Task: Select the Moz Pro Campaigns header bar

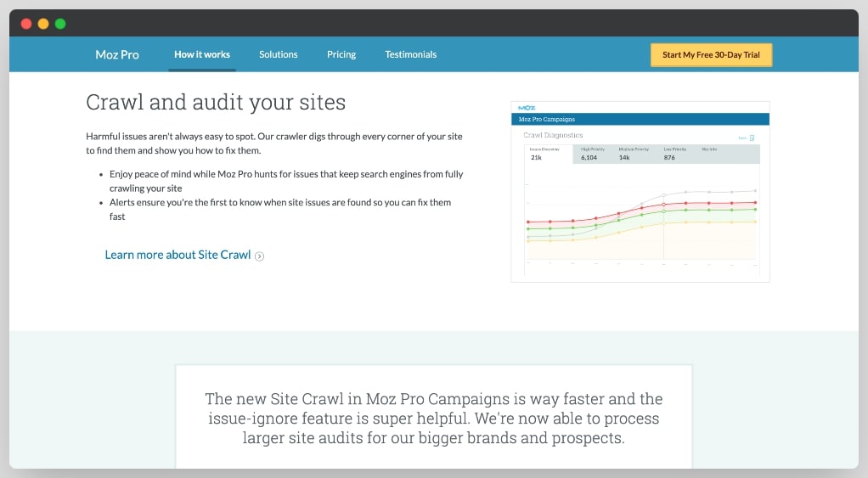Action: click(x=640, y=119)
